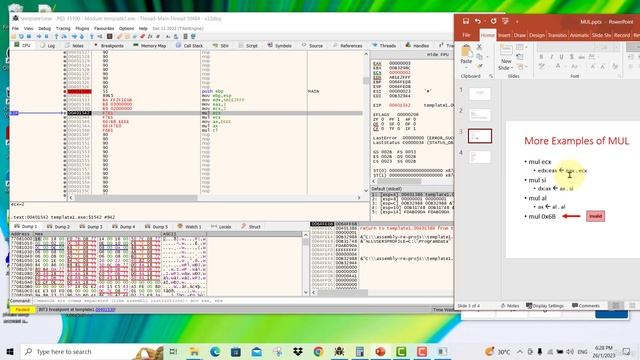Select slide 1 thumbnail in PowerPoint
The width and height of the screenshot is (640, 360).
(x=480, y=93)
